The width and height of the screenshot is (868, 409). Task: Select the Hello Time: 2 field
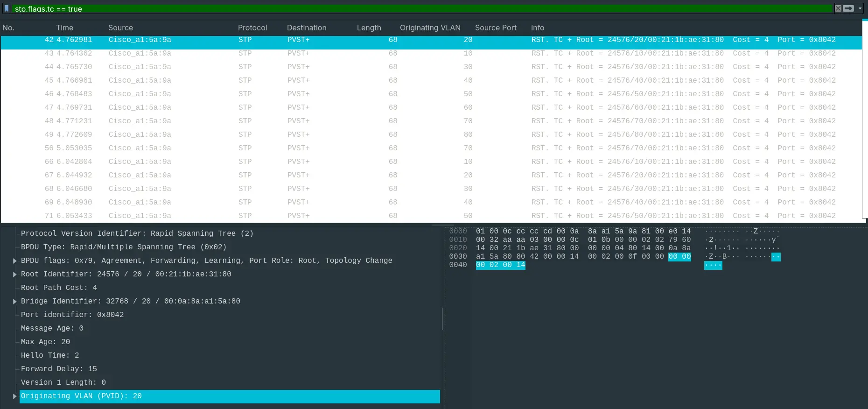pos(50,355)
